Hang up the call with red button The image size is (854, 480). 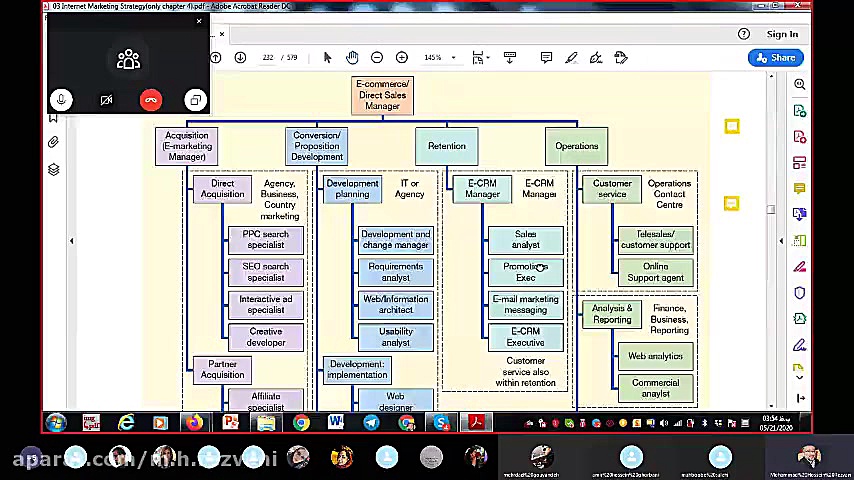[151, 100]
